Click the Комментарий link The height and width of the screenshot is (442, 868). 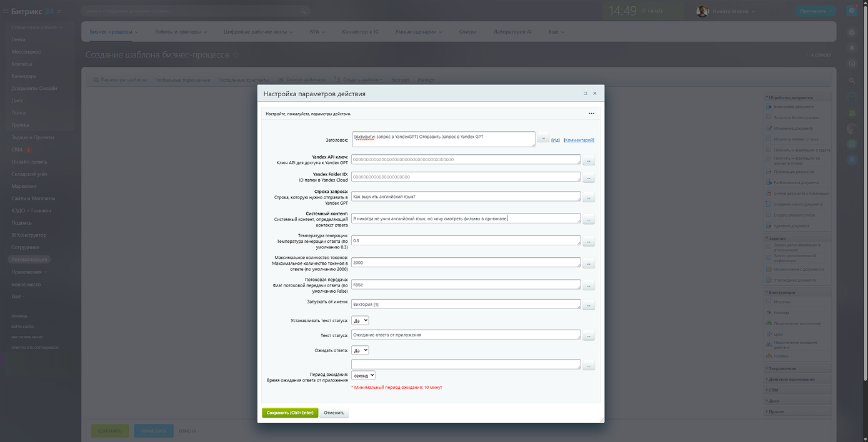tap(579, 140)
